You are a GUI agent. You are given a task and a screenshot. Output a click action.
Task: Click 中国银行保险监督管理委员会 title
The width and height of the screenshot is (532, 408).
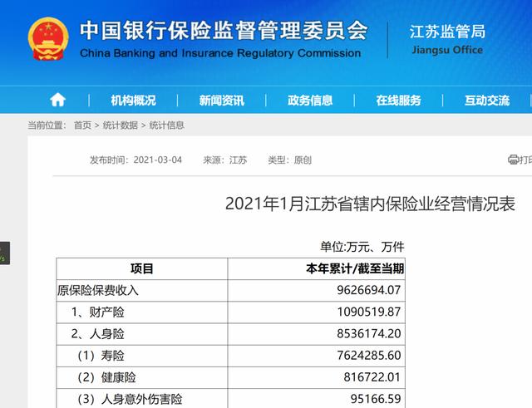click(224, 31)
